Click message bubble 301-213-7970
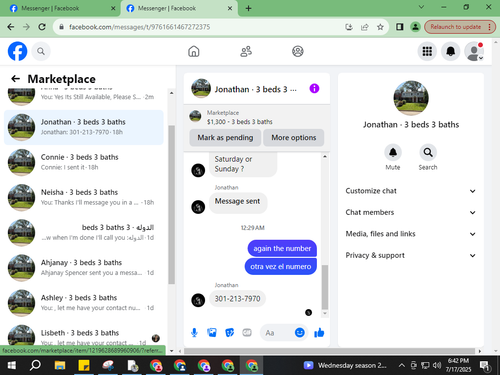The height and width of the screenshot is (375, 500). (x=237, y=299)
